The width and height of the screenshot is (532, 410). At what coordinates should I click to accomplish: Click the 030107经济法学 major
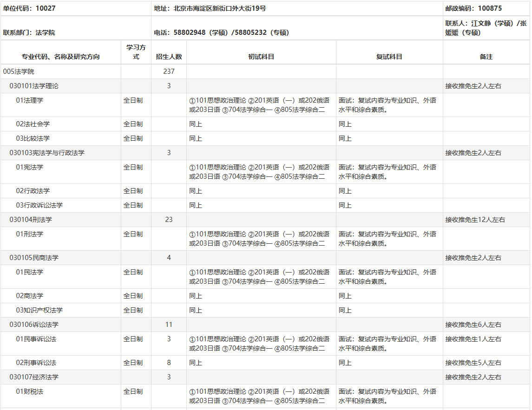click(34, 377)
